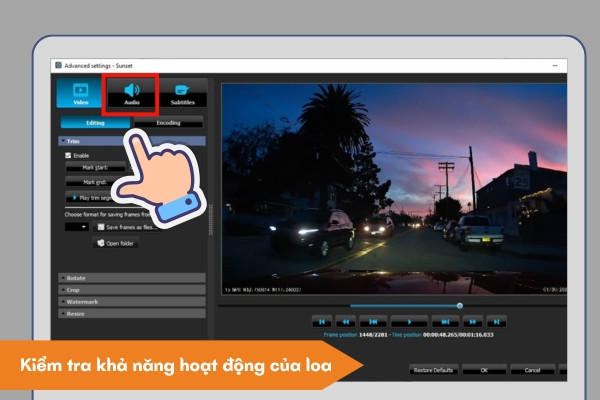Click the Open folder button
Image resolution: width=600 pixels, height=400 pixels.
(x=116, y=243)
